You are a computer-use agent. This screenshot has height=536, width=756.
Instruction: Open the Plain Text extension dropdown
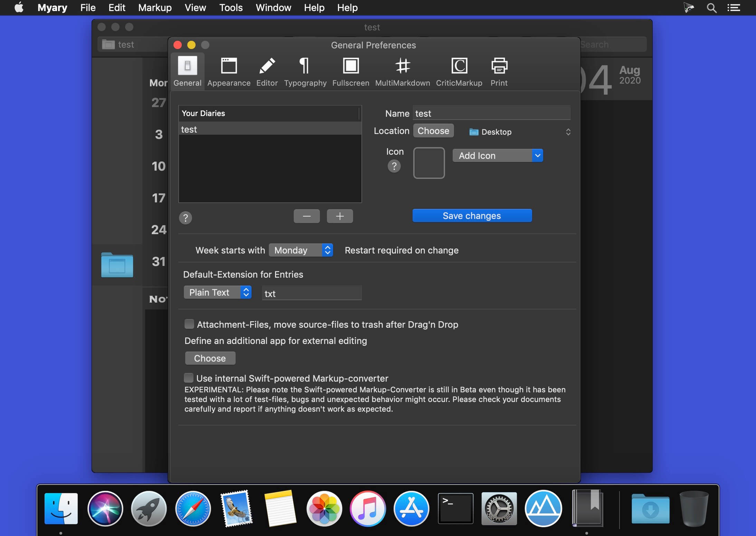(217, 293)
